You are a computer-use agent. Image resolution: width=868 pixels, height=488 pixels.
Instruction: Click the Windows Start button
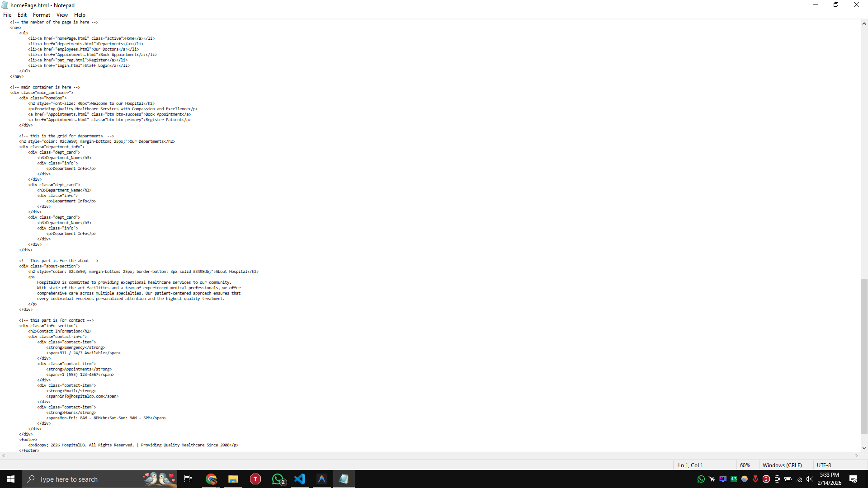click(x=10, y=479)
